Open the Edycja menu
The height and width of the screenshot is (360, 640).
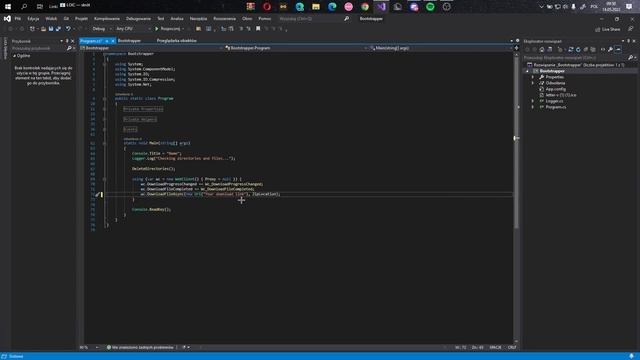click(33, 19)
